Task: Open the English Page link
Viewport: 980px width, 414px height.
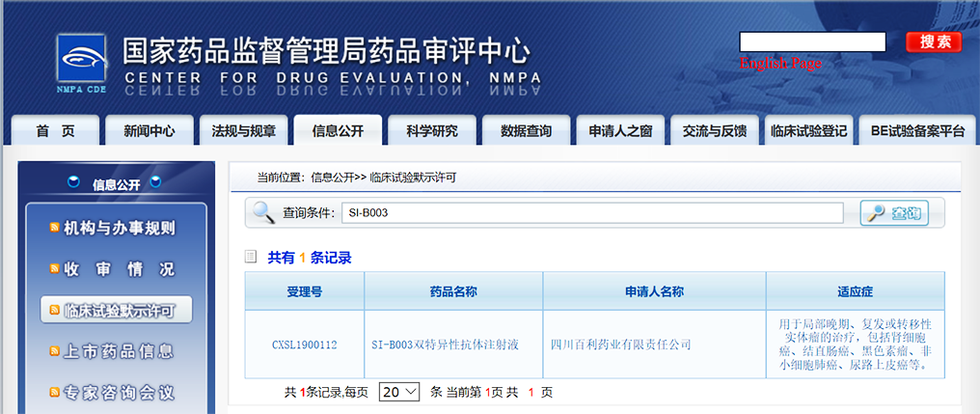Action: (780, 64)
